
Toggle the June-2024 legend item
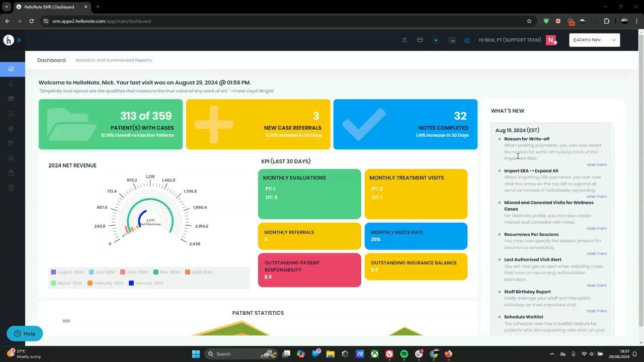point(134,272)
